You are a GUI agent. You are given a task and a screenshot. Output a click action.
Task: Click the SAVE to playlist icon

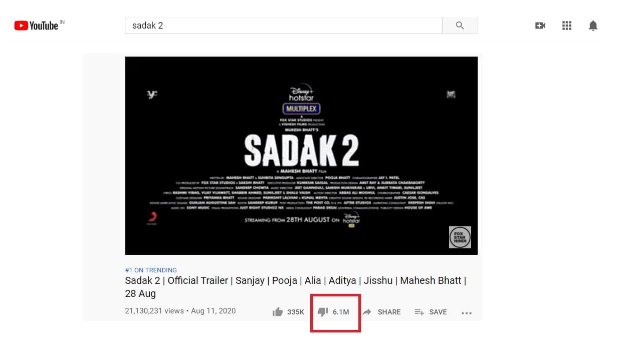click(420, 312)
